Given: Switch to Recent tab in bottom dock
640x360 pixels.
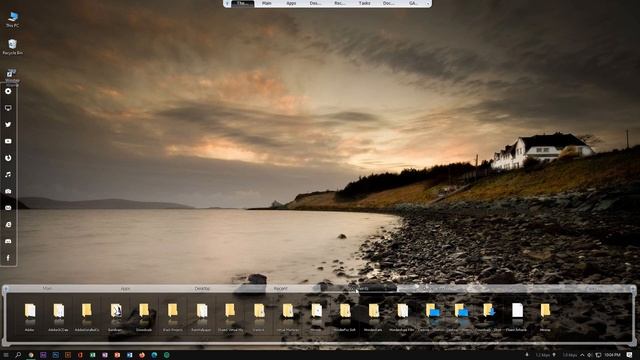Looking at the screenshot, I should [280, 288].
